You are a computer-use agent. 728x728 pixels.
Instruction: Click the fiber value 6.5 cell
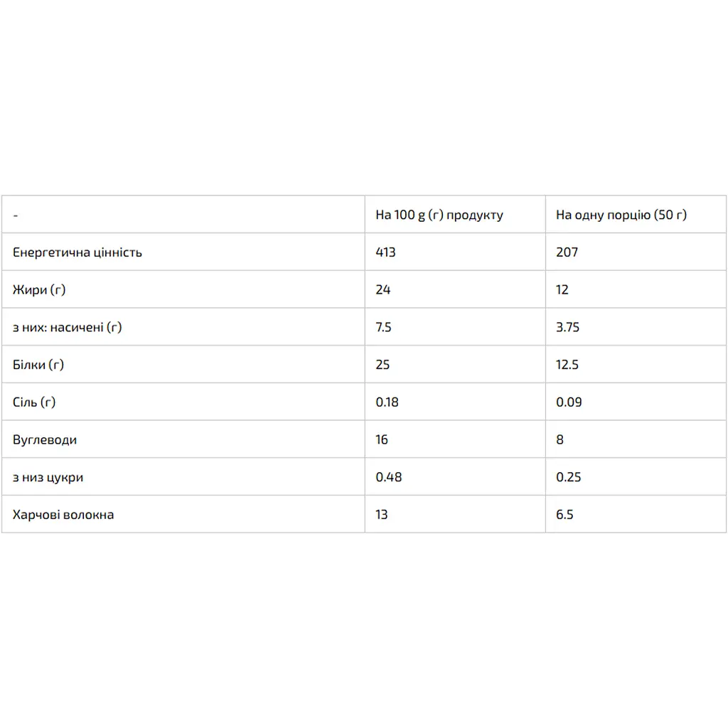[x=564, y=515]
